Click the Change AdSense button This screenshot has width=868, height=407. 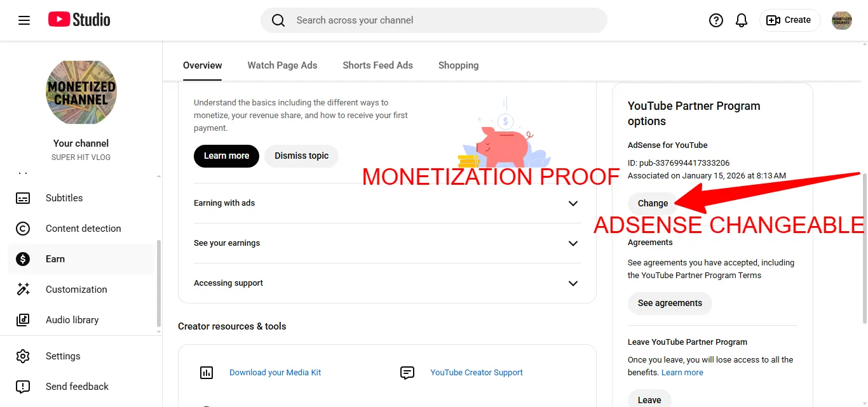coord(653,203)
